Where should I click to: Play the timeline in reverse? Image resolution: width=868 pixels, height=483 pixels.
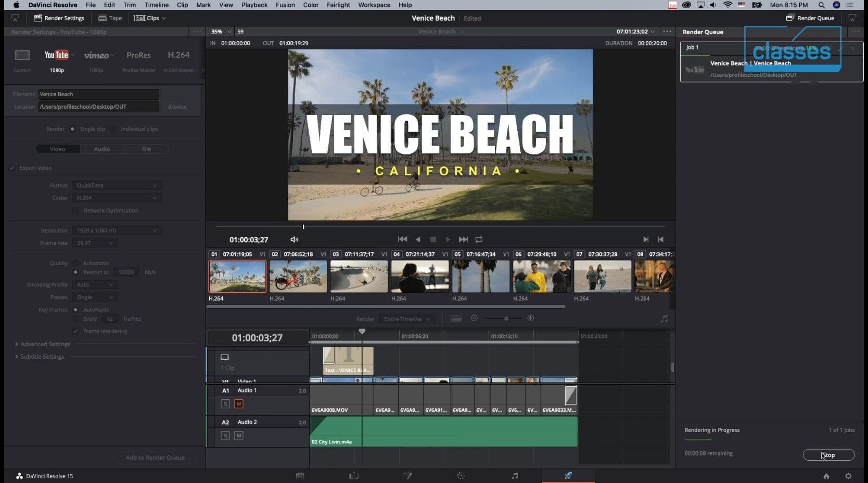418,239
